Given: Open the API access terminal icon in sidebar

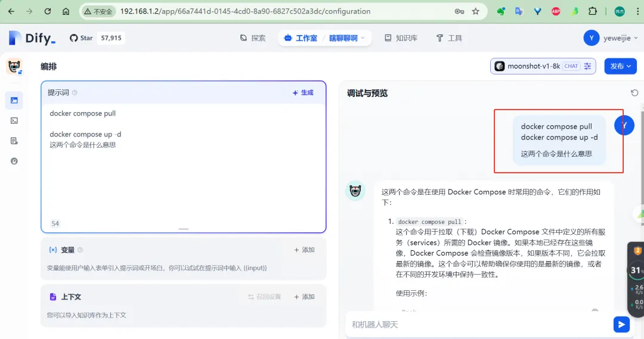Looking at the screenshot, I should coord(14,120).
